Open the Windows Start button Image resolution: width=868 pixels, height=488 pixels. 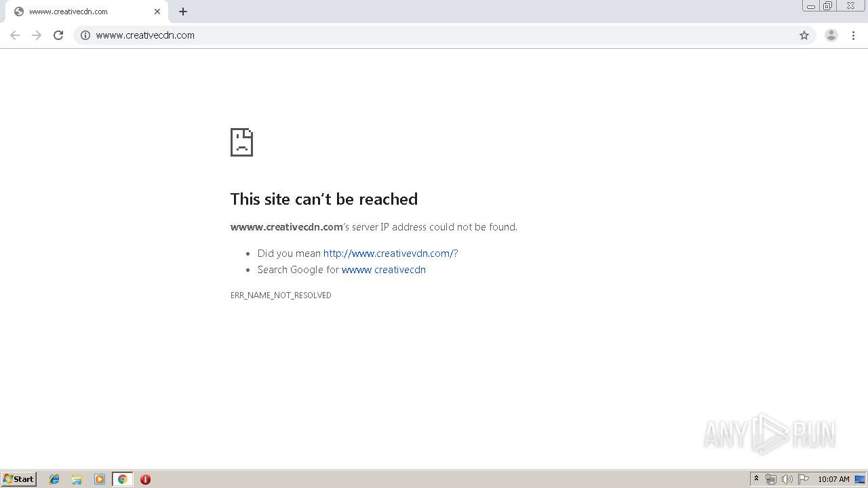point(19,479)
